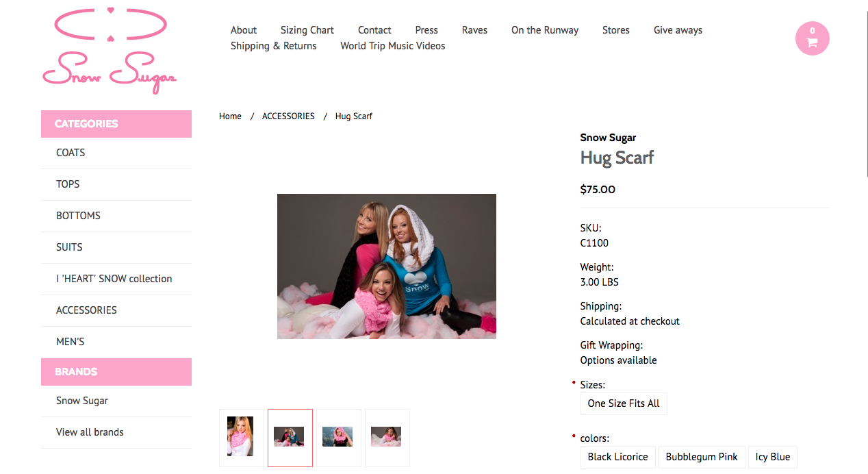Image resolution: width=868 pixels, height=474 pixels.
Task: Show the third product thumbnail
Action: click(339, 438)
